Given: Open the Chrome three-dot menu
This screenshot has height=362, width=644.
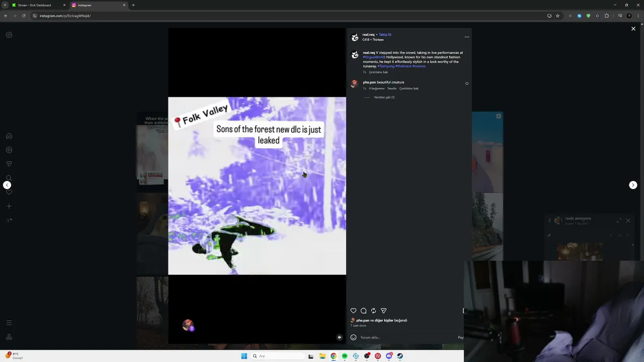Looking at the screenshot, I should 638,16.
